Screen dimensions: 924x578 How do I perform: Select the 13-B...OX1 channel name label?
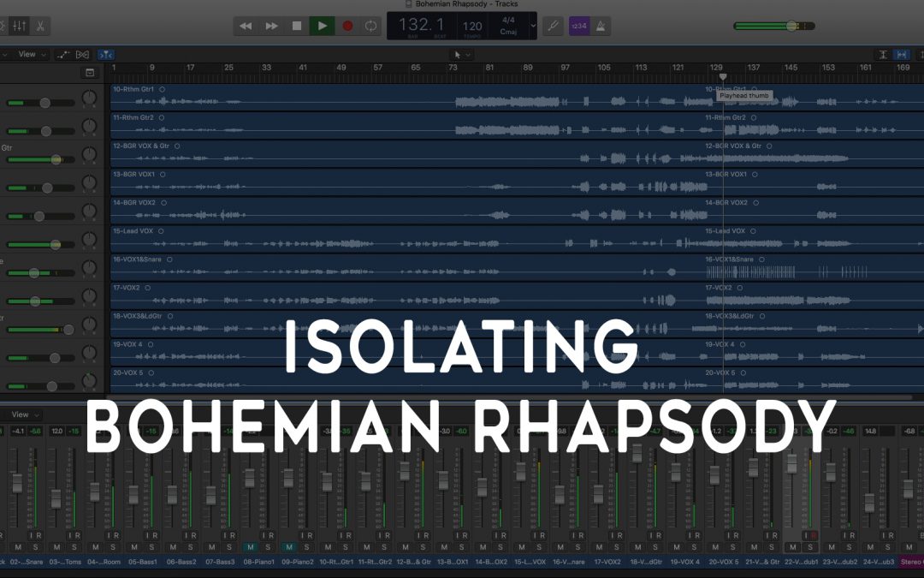(x=453, y=562)
